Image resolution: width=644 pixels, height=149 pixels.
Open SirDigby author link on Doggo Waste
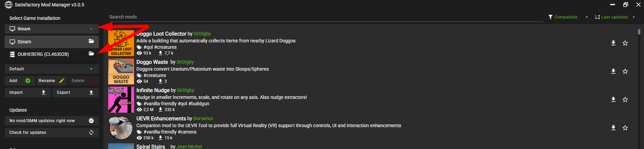pos(185,62)
